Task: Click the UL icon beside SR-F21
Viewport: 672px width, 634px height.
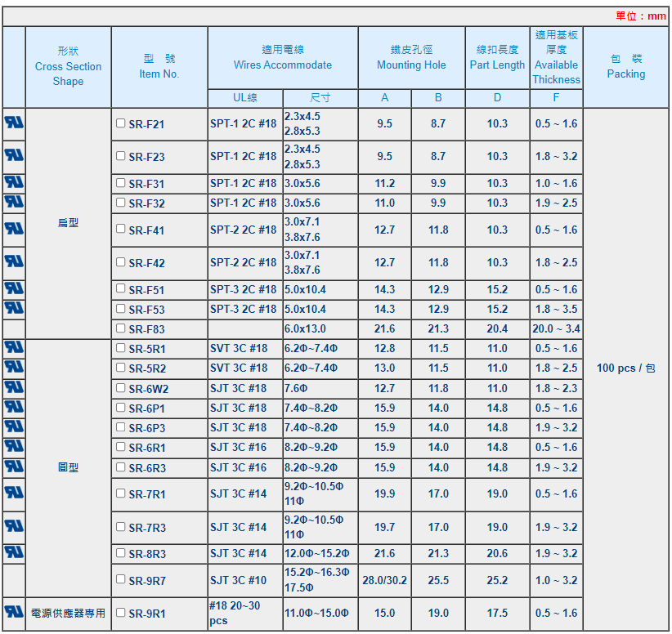Action: [14, 123]
